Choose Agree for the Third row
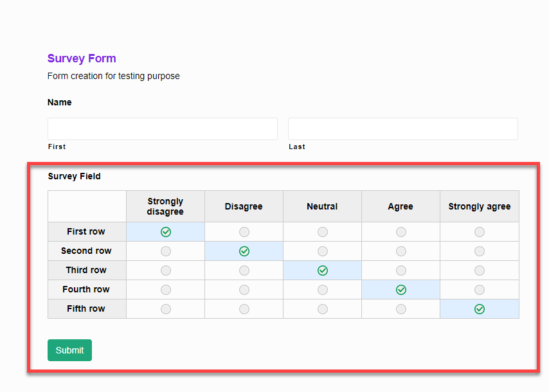The width and height of the screenshot is (549, 392). coord(401,270)
